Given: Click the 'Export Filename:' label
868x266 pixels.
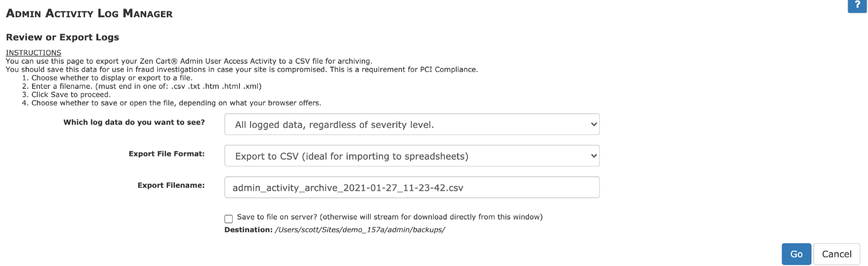Looking at the screenshot, I should point(171,185).
